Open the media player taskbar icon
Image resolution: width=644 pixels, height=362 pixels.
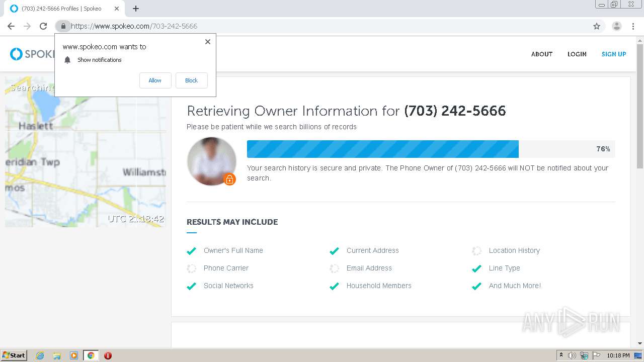pos(74,355)
